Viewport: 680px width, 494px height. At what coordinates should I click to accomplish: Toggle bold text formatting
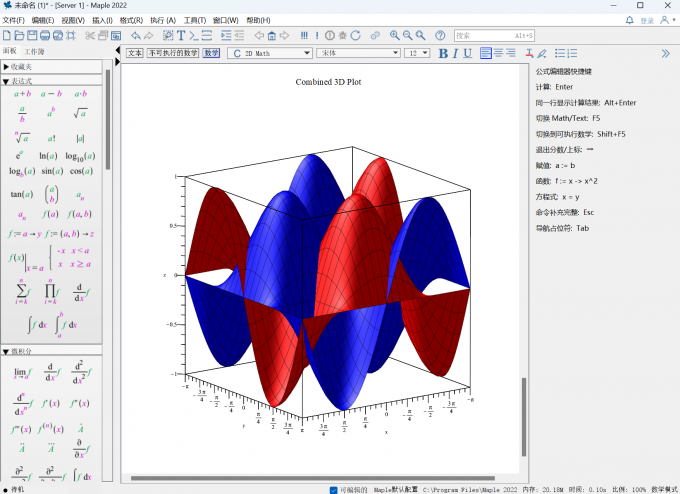point(443,53)
